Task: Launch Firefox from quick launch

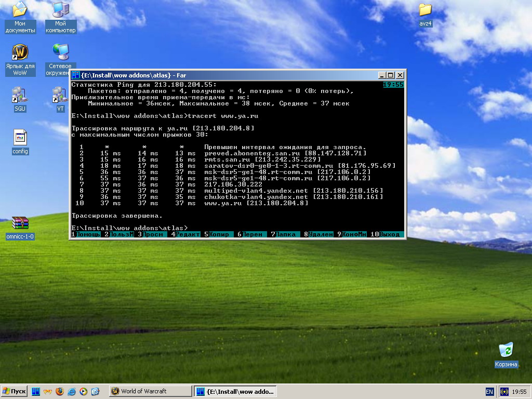Action: click(x=60, y=391)
